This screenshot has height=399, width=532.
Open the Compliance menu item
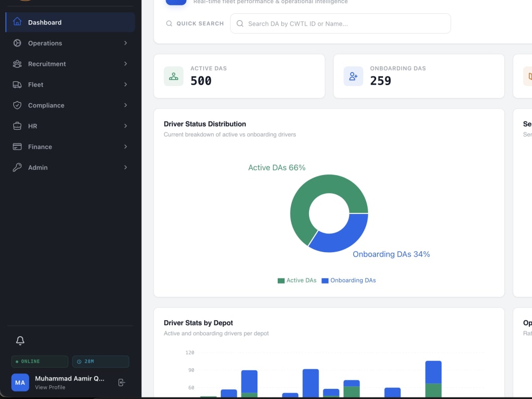(70, 105)
